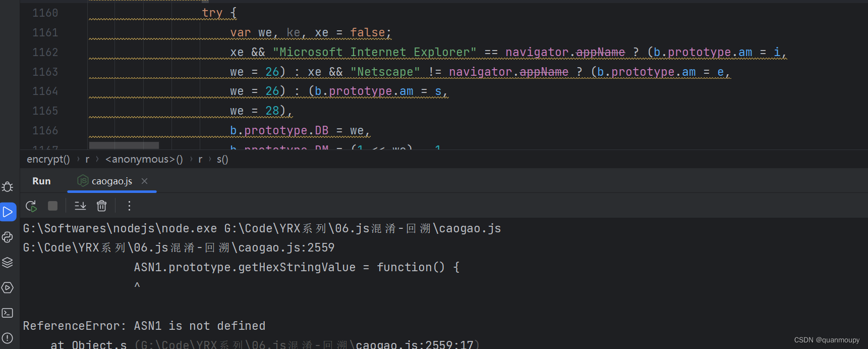Clear the console output with trash icon
This screenshot has height=349, width=868.
101,206
